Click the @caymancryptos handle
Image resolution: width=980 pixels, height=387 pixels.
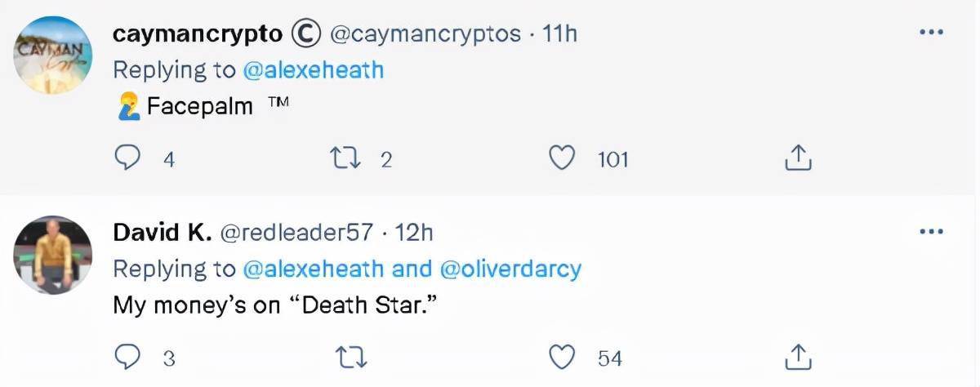click(x=425, y=33)
